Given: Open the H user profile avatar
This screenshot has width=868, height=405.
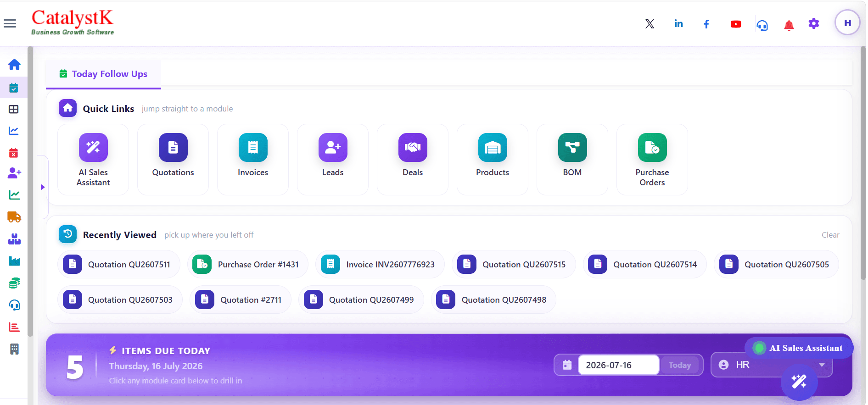Looking at the screenshot, I should coord(847,22).
